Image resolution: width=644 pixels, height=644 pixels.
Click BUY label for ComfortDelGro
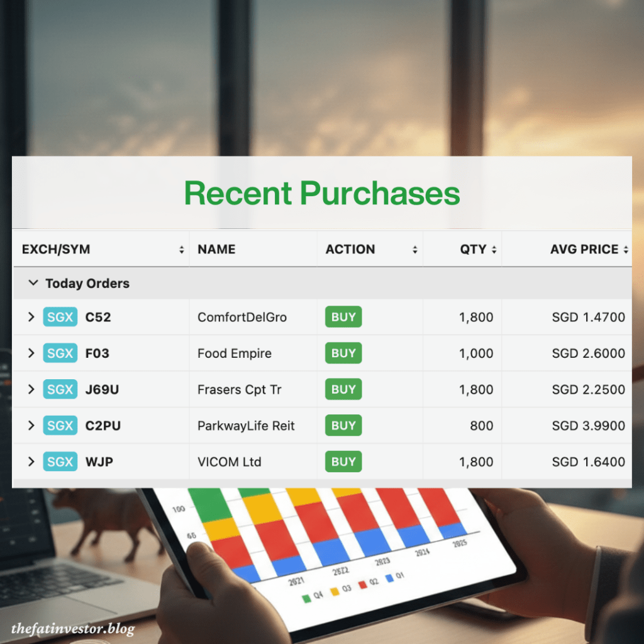point(343,317)
